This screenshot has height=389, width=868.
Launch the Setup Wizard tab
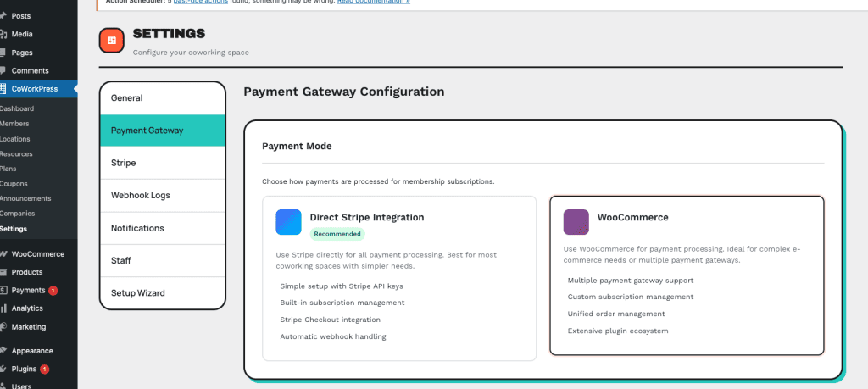[163, 293]
